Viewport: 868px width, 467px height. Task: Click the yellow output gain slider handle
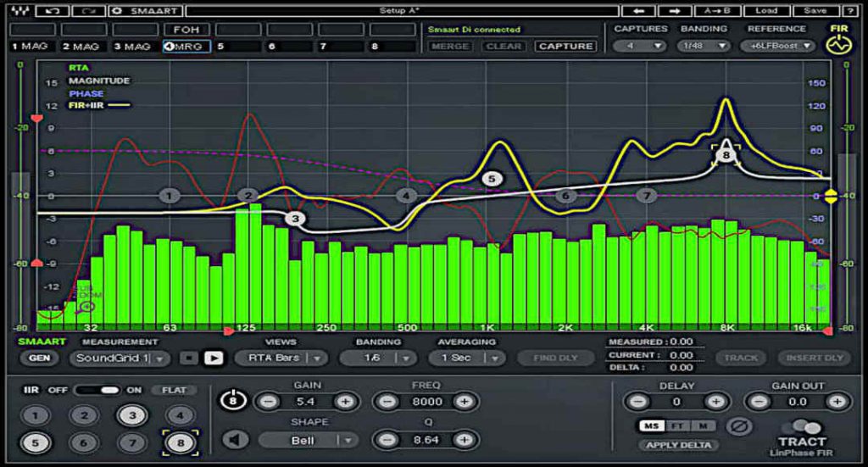(831, 196)
